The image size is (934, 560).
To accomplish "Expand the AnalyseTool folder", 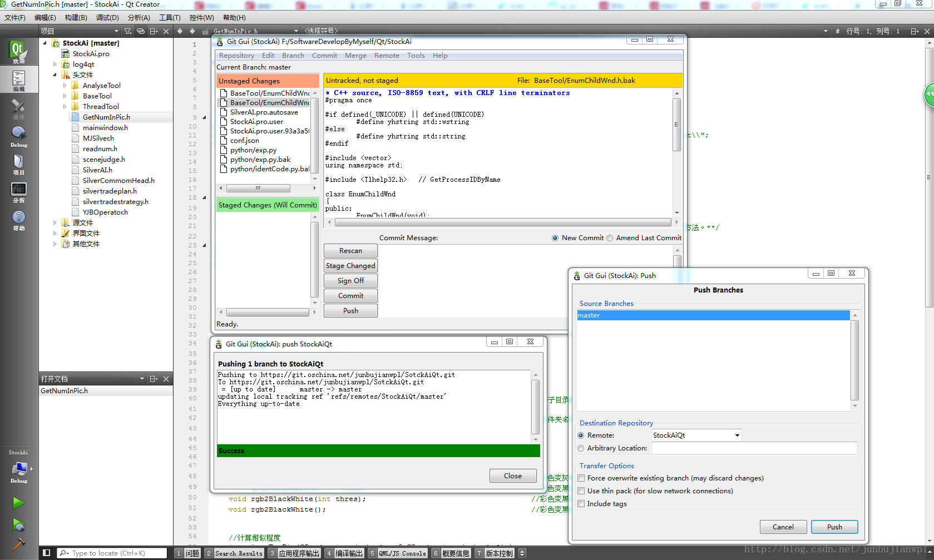I will click(65, 86).
